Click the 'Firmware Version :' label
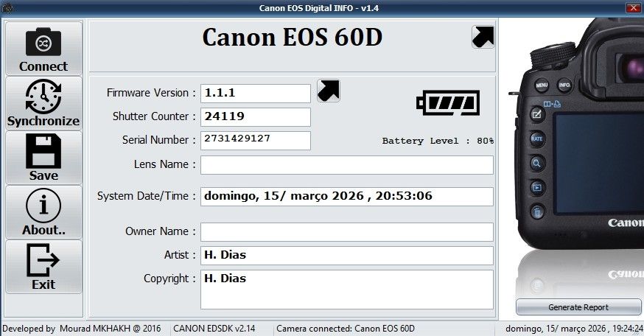The height and width of the screenshot is (336, 644). tap(151, 93)
